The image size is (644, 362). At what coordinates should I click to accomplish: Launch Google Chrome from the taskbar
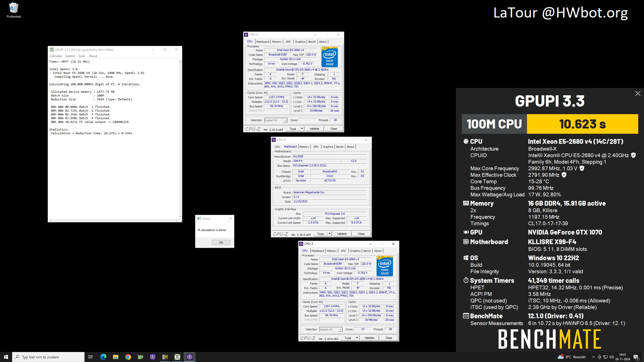[128, 357]
